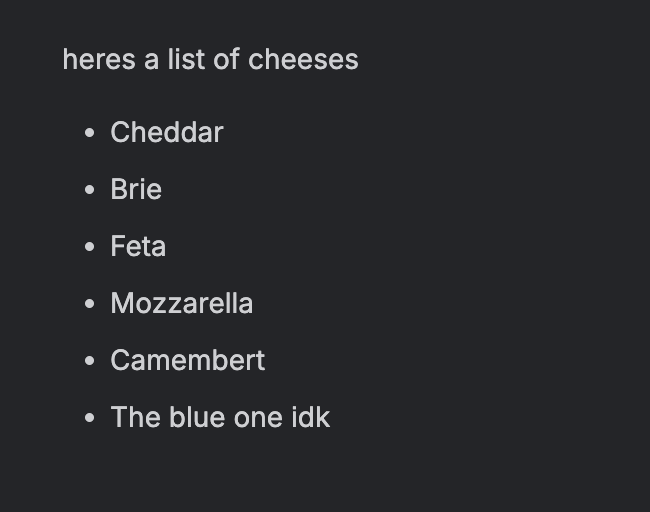The width and height of the screenshot is (650, 512).
Task: Click the bullet point before Brie
Action: pyautogui.click(x=90, y=190)
